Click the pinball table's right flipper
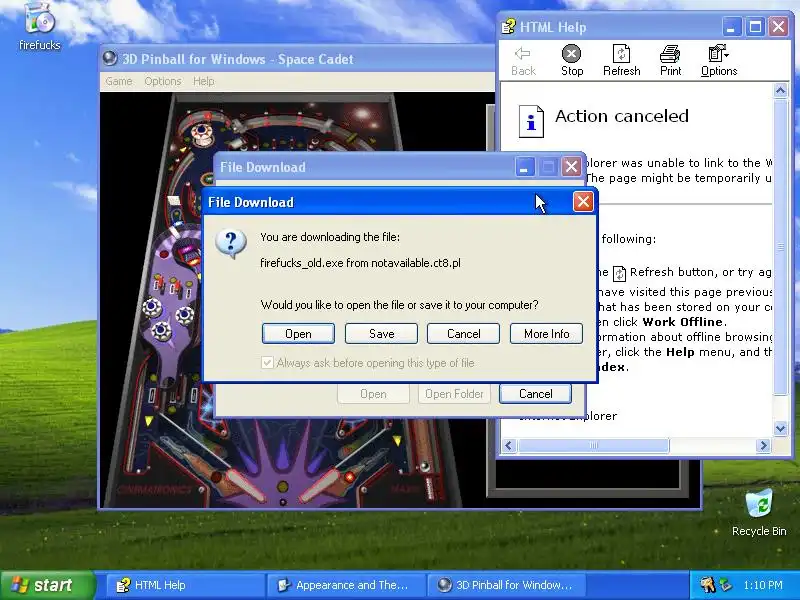800x600 pixels. [321, 484]
